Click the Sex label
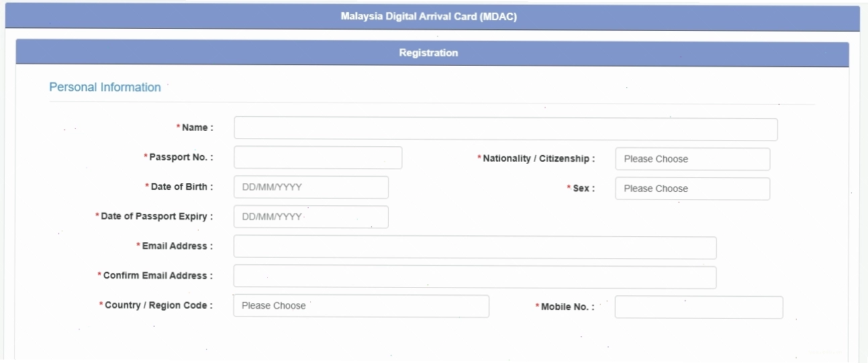Screen dimensions: 868x363 [581, 189]
